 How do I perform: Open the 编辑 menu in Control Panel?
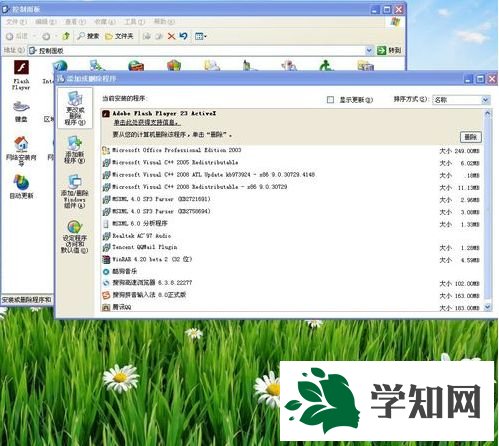(46, 22)
